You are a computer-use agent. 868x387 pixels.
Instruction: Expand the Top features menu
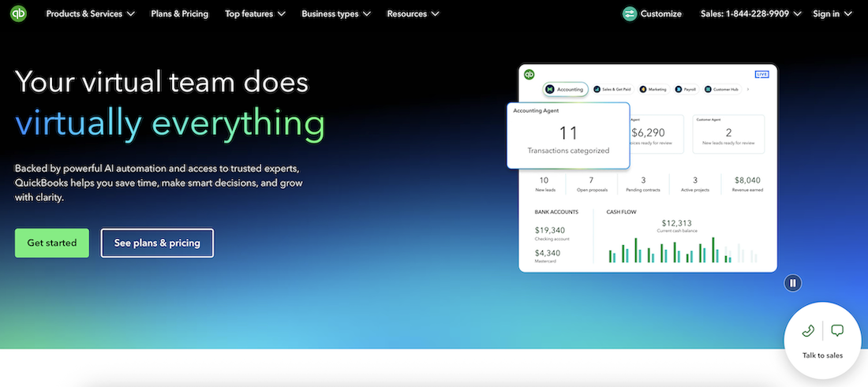(x=255, y=14)
